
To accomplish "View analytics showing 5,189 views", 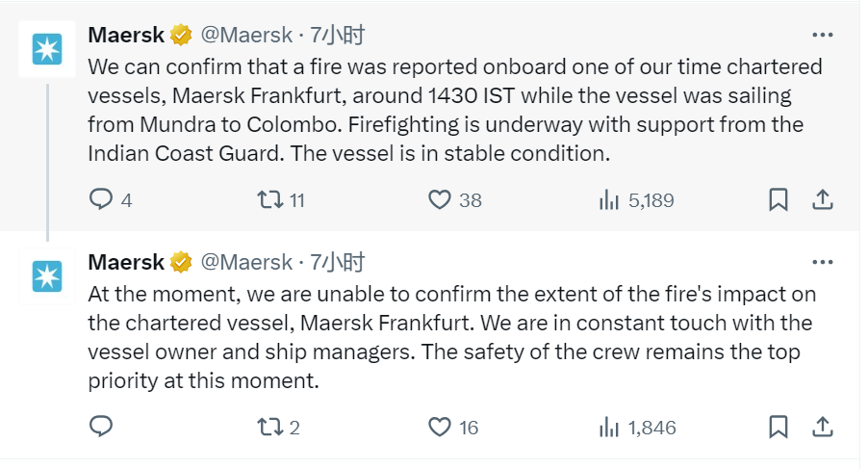I will (608, 199).
